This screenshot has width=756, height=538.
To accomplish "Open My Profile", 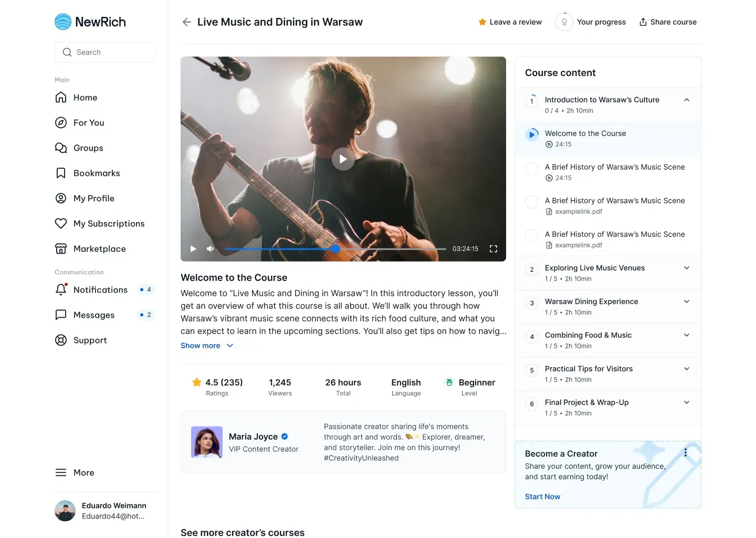I will (x=94, y=198).
